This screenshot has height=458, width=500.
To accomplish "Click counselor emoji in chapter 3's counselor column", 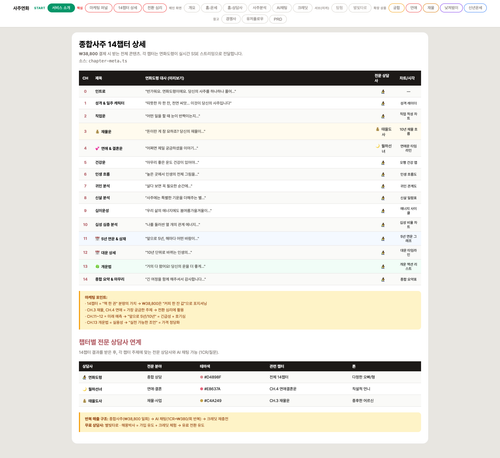I will (378, 129).
